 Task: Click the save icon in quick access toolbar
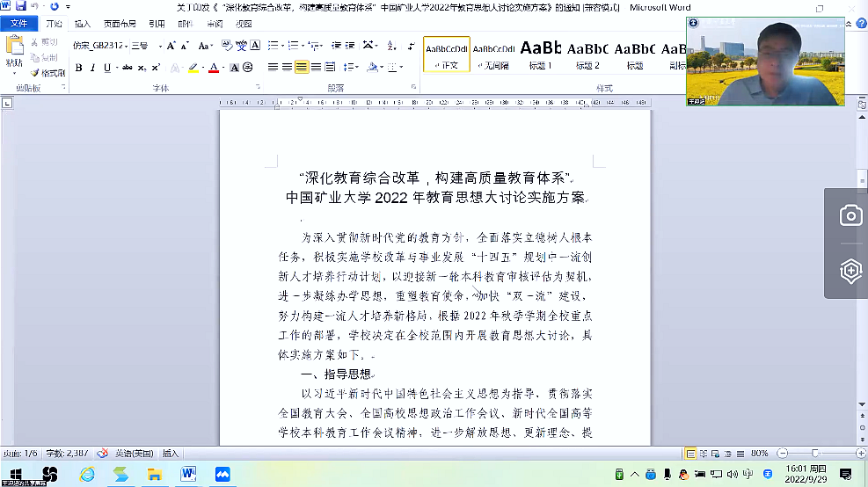click(20, 6)
